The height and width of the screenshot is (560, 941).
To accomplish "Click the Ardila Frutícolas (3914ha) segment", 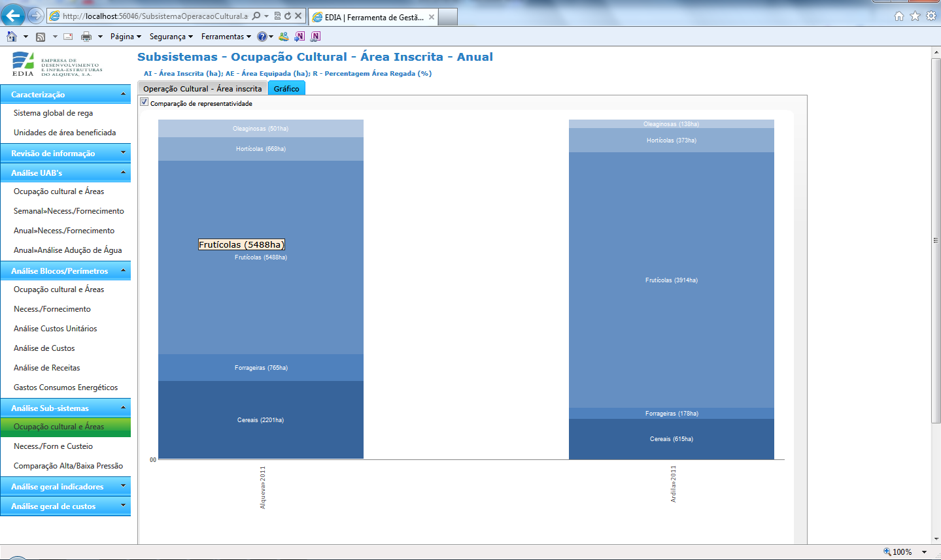I will coord(672,280).
